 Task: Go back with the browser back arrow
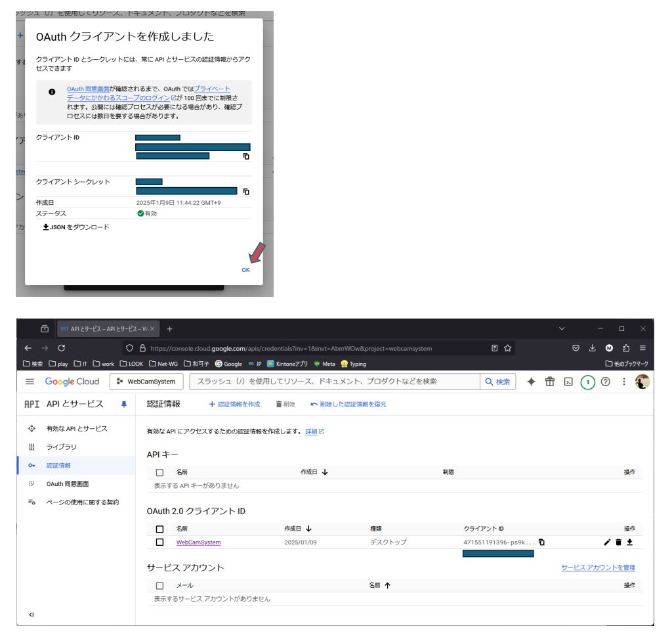click(x=28, y=348)
